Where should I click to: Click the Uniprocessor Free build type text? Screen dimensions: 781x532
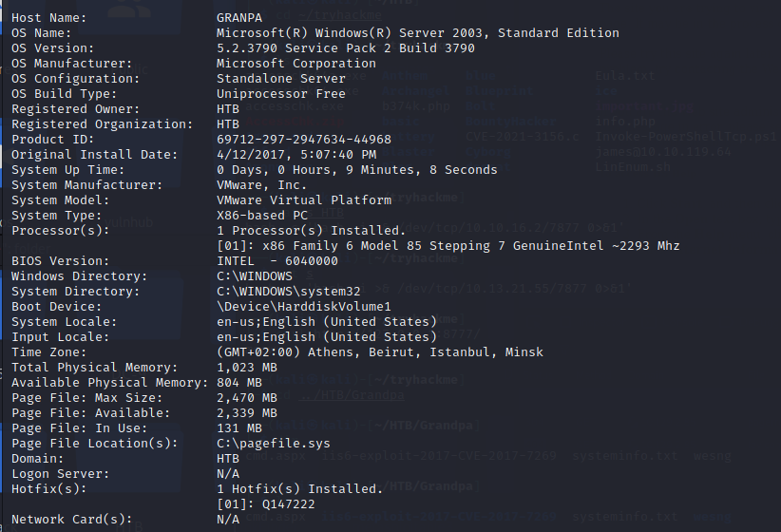click(x=280, y=94)
